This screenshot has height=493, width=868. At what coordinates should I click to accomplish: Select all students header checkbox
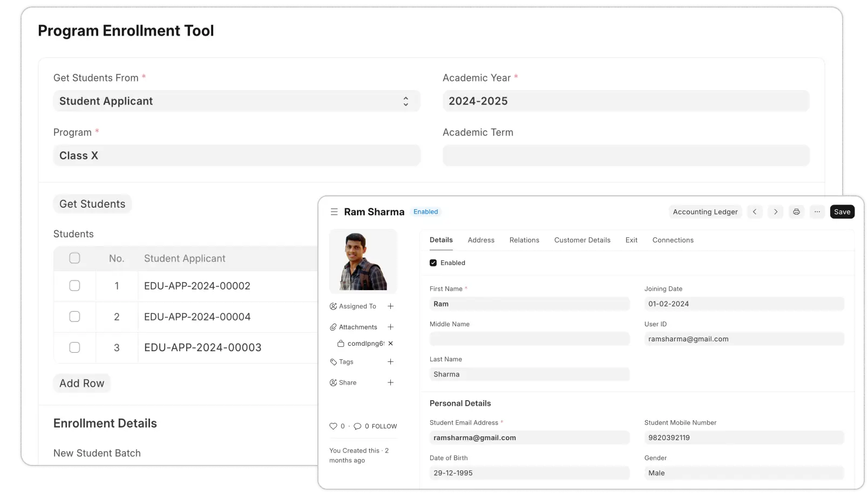(74, 258)
